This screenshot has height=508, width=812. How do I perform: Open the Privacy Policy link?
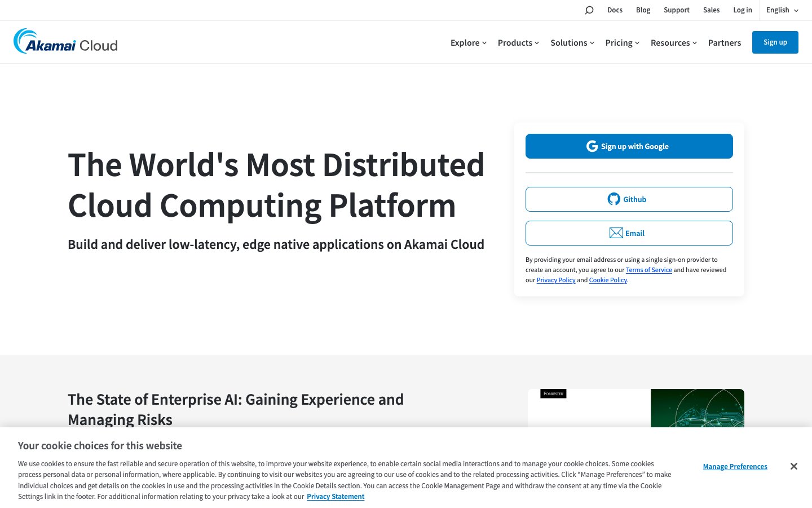556,280
